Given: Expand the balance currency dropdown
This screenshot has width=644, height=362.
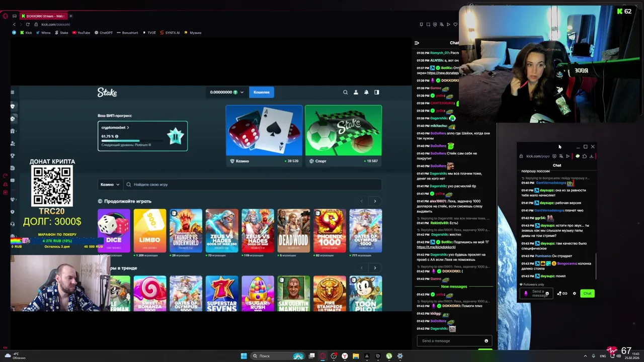Looking at the screenshot, I should [242, 92].
